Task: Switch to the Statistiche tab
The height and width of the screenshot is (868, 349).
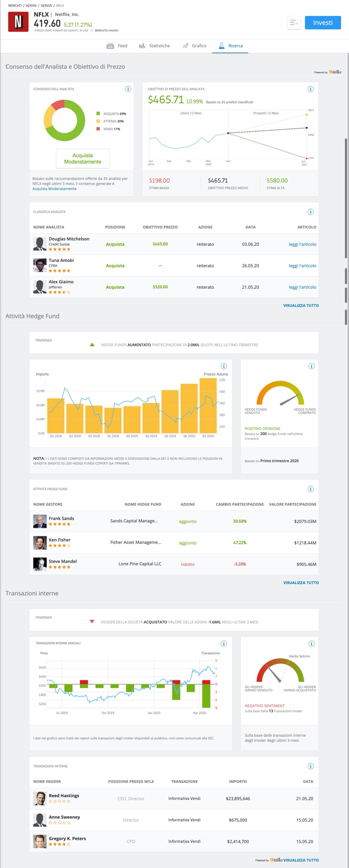Action: click(x=155, y=46)
